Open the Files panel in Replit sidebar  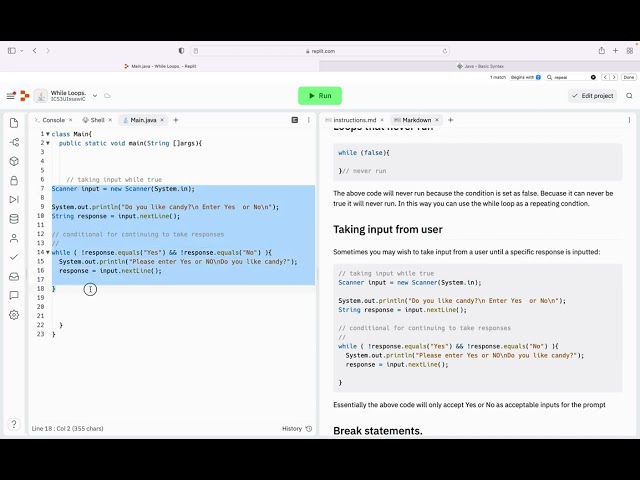14,123
